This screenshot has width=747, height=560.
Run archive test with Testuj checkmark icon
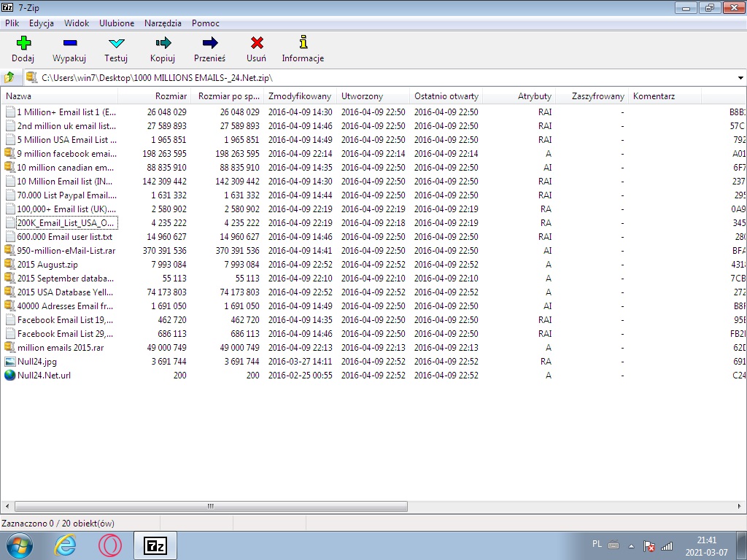pos(116,43)
